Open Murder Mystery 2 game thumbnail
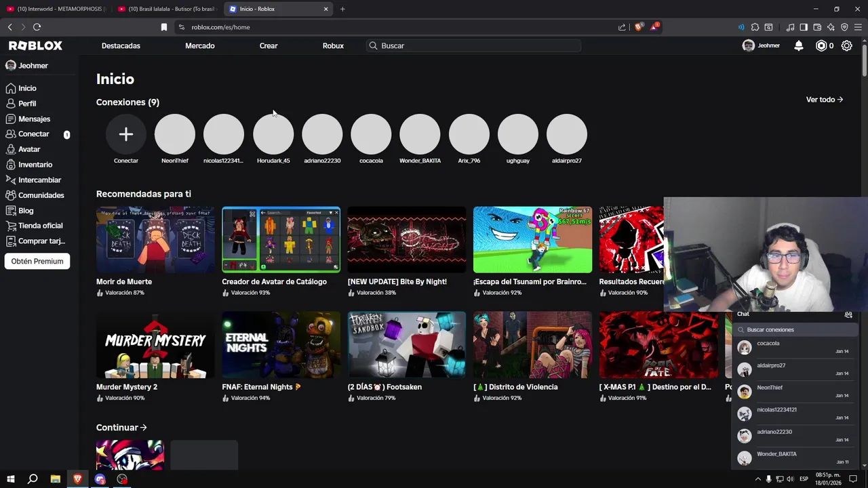The height and width of the screenshot is (488, 868). coord(155,345)
